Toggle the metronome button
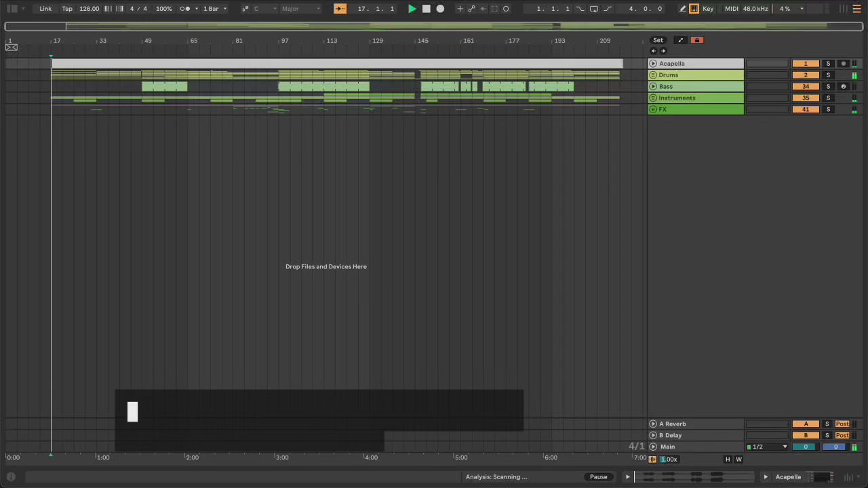 coord(185,9)
